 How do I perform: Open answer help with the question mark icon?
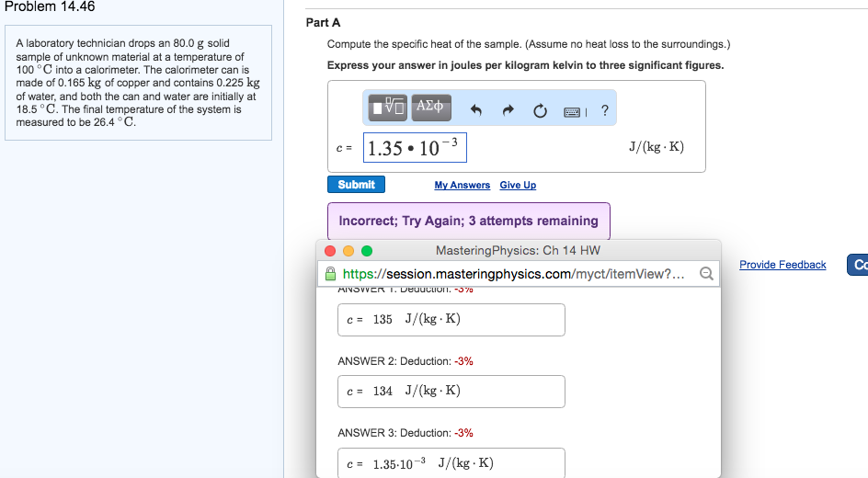coord(604,110)
